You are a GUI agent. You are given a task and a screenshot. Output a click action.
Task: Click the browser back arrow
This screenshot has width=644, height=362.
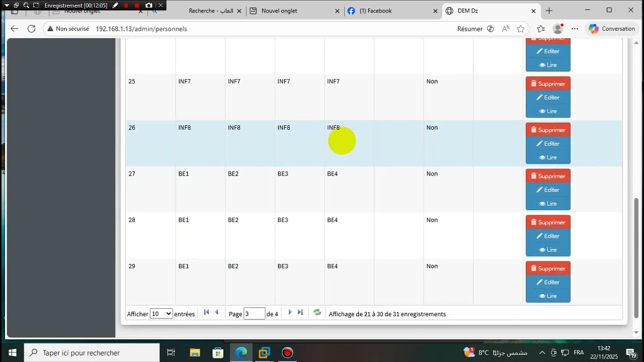click(x=14, y=29)
